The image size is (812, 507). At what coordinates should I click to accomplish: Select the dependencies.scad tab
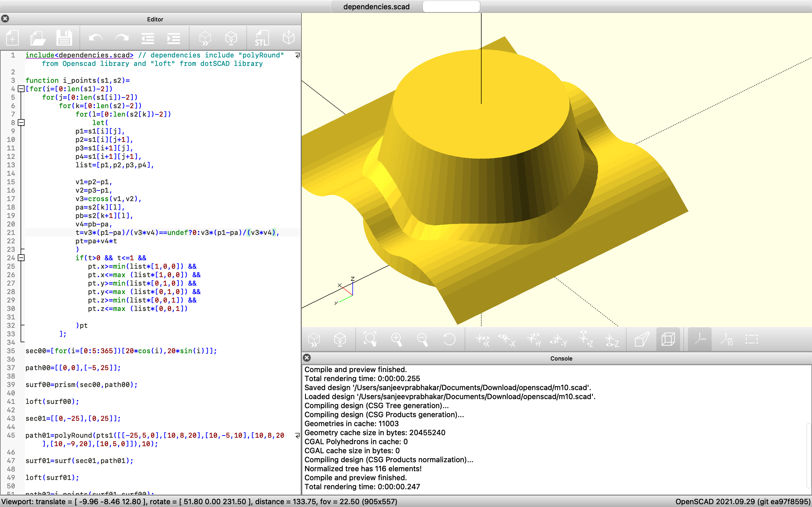coord(376,7)
